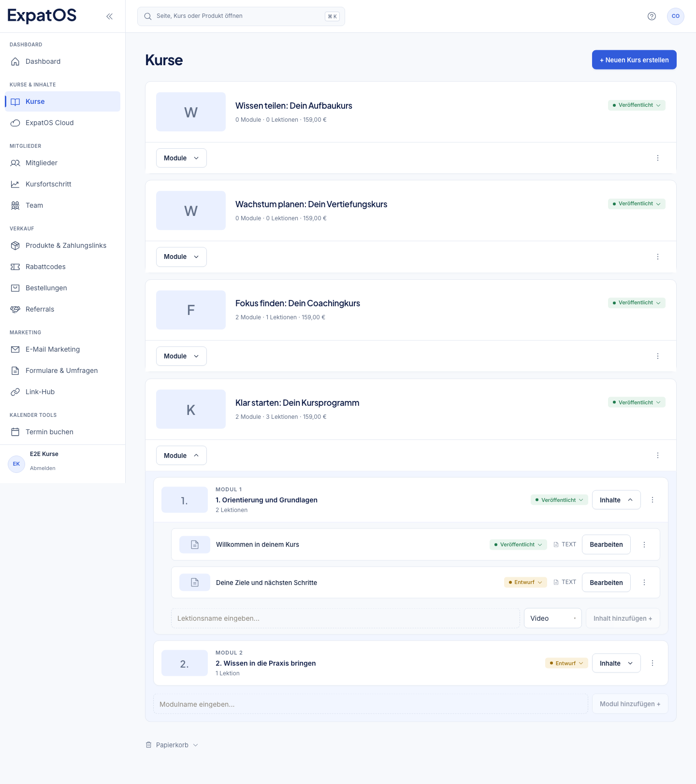The height and width of the screenshot is (784, 696).
Task: Click Abmelden to log out
Action: [x=43, y=468]
